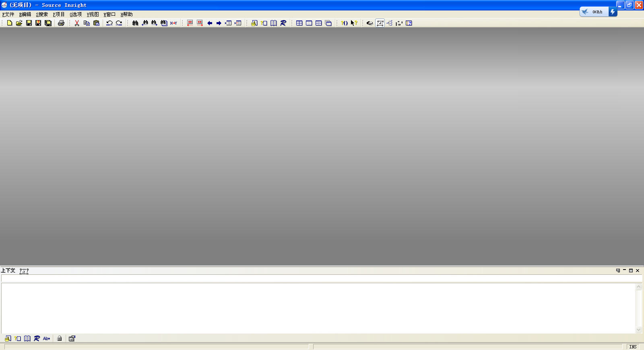This screenshot has height=350, width=644.
Task: Toggle the Context window toolbar button
Action: (380, 23)
